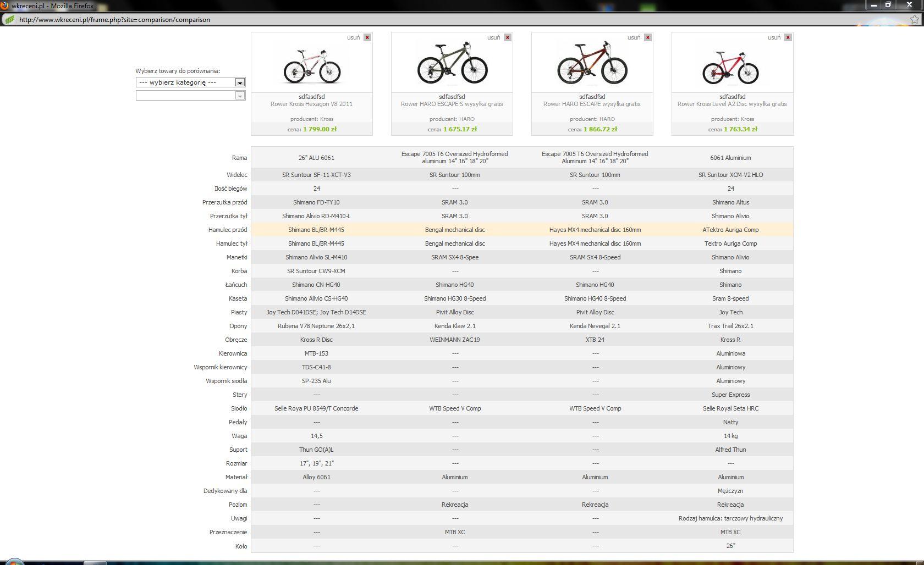Click cell 'Trax Trail 26x2.1'
The width and height of the screenshot is (924, 565).
click(730, 326)
